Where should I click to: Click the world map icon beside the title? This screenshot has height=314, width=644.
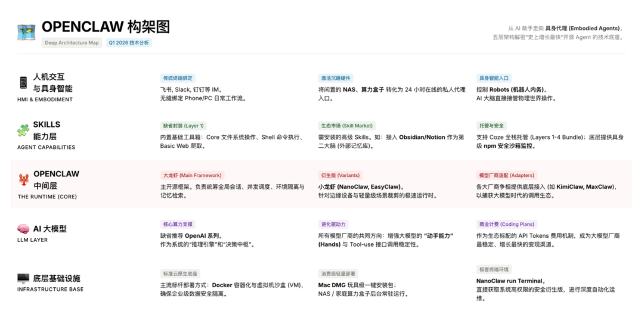click(x=26, y=32)
